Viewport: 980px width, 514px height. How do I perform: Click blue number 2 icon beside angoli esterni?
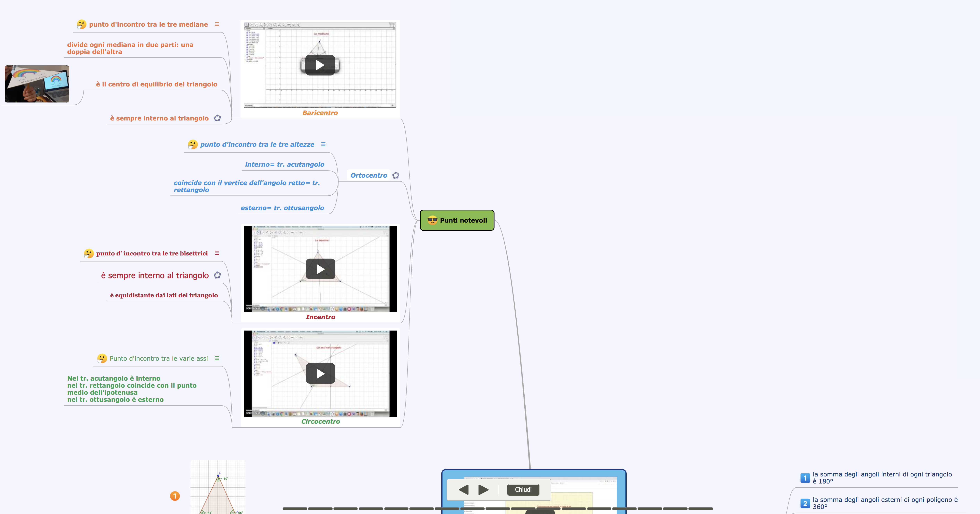point(805,503)
